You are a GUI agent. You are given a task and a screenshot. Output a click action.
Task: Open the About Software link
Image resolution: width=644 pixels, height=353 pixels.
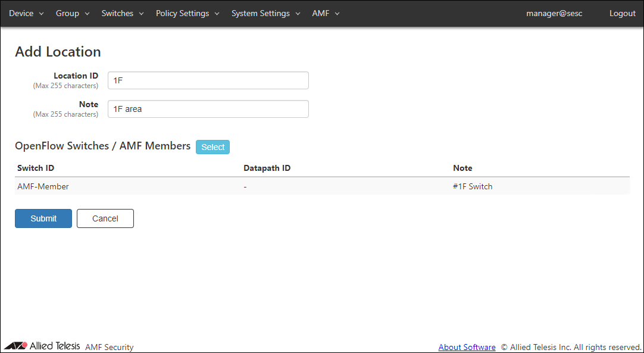click(467, 347)
